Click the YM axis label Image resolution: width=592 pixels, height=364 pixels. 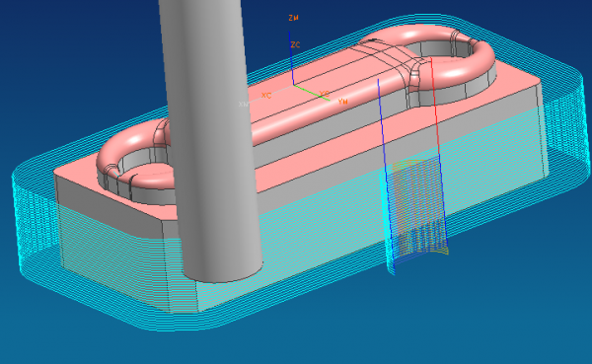pos(342,102)
